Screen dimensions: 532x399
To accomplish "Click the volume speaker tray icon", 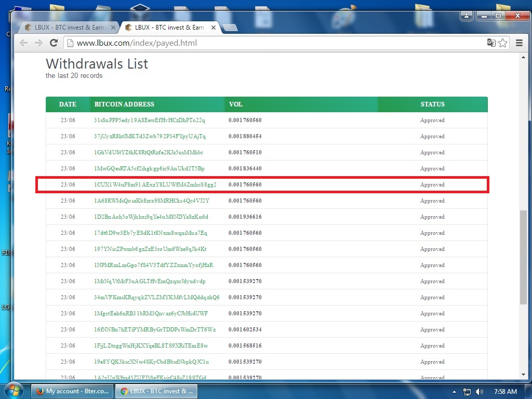I will [x=480, y=392].
